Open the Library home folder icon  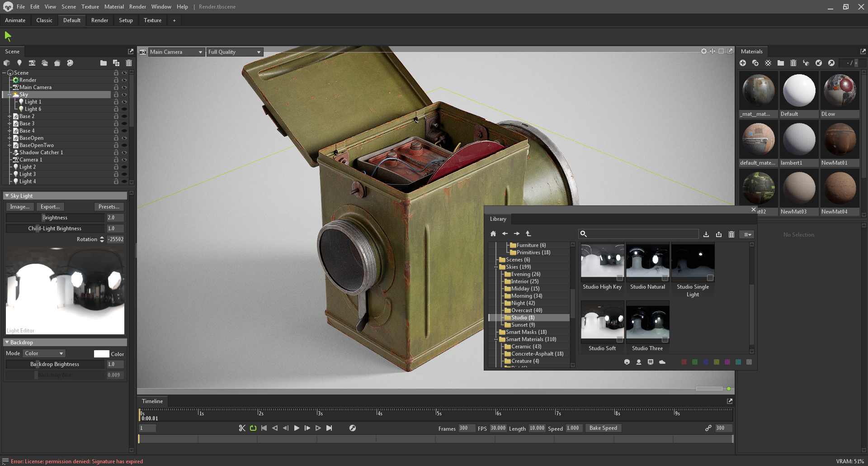(493, 233)
